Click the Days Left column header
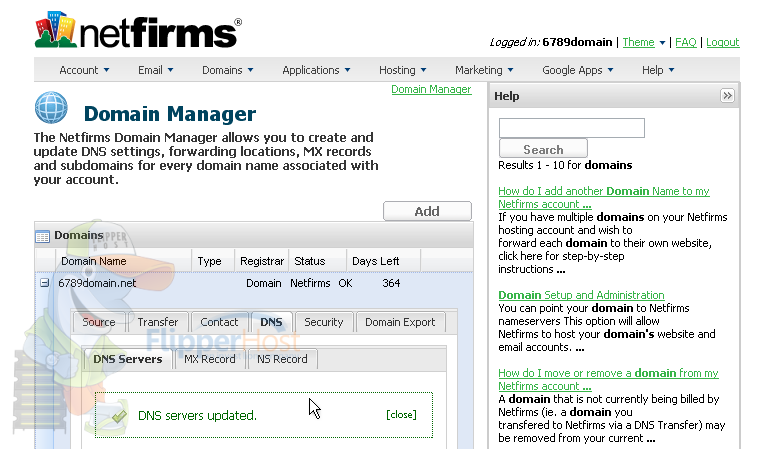 coord(376,261)
